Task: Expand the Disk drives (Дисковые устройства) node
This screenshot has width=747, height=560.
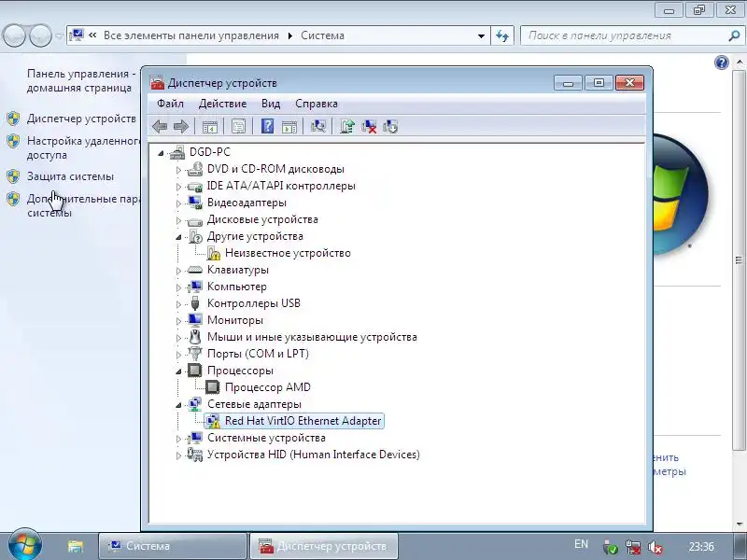Action: pos(178,220)
